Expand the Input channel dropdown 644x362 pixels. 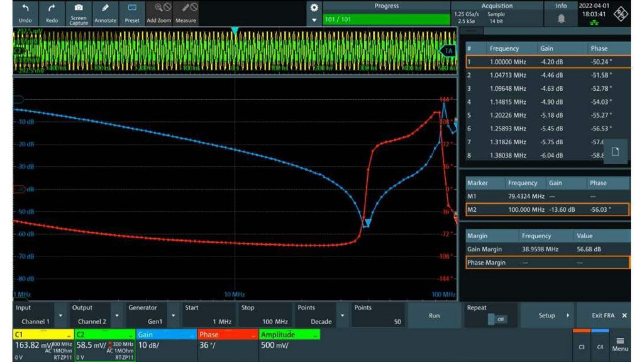[x=60, y=315]
